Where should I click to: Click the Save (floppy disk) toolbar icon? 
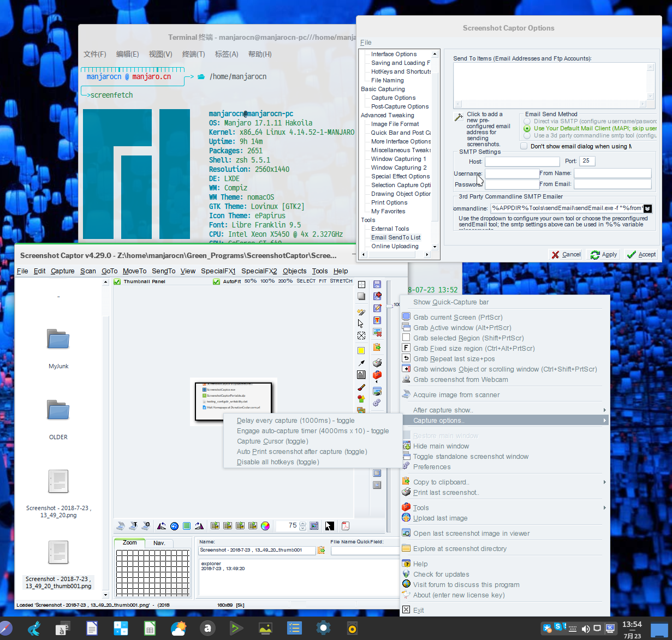coord(377,284)
